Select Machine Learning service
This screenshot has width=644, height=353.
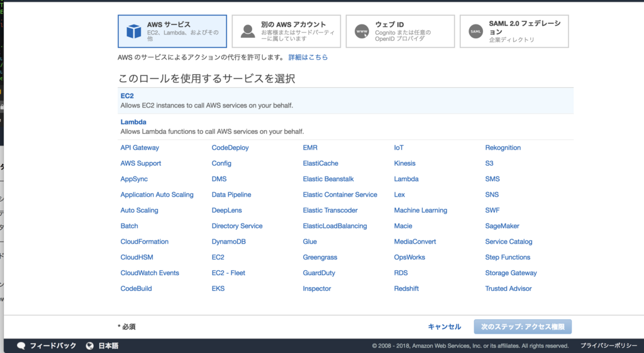[x=421, y=210]
